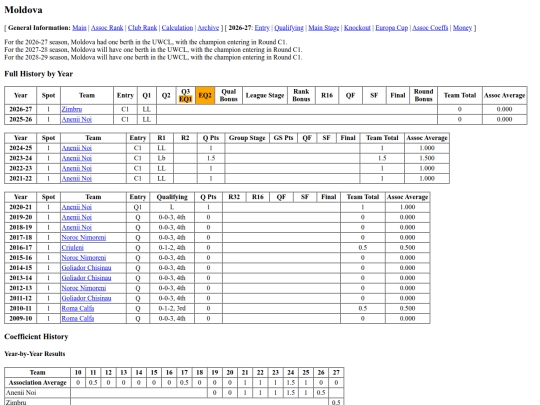Select the Group Stage column header
The height and width of the screenshot is (405, 540).
pyautogui.click(x=247, y=138)
